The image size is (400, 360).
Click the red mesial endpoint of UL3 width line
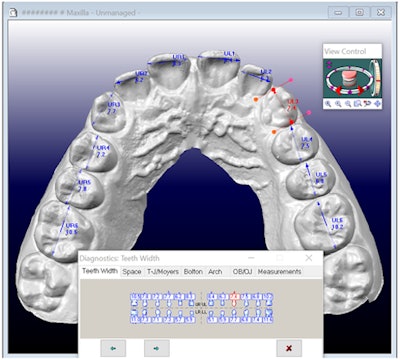pyautogui.click(x=274, y=90)
